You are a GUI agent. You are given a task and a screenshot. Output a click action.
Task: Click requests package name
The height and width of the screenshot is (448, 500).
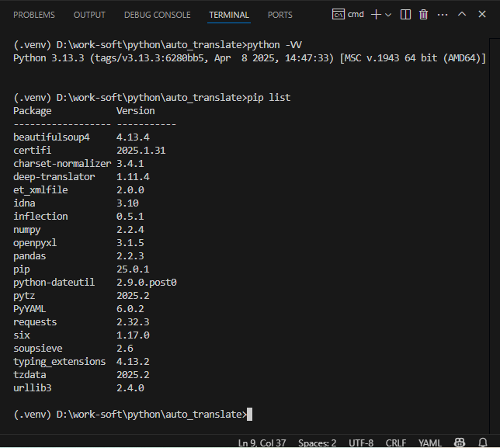(x=35, y=322)
